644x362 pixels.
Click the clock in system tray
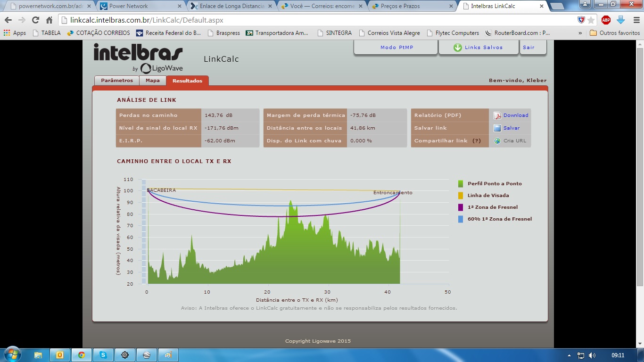click(x=618, y=355)
